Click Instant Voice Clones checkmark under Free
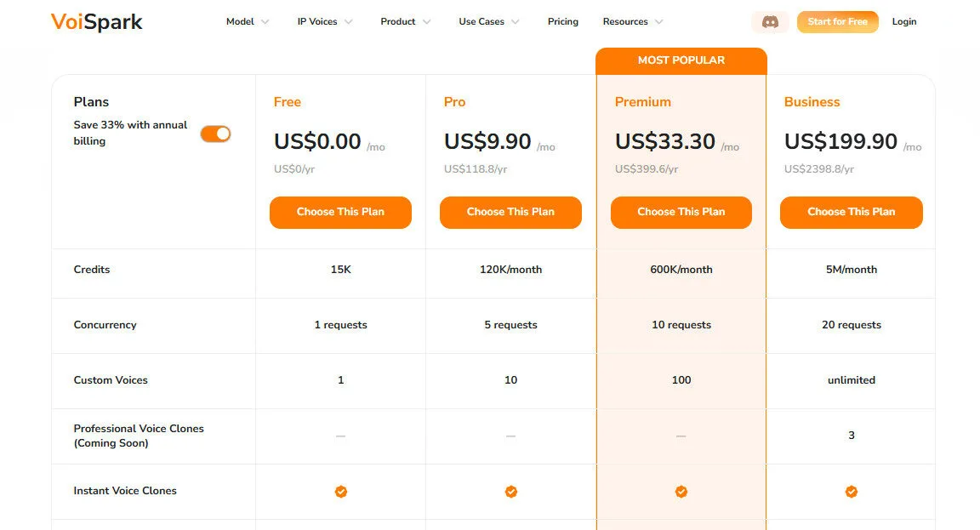The height and width of the screenshot is (530, 980). point(340,492)
